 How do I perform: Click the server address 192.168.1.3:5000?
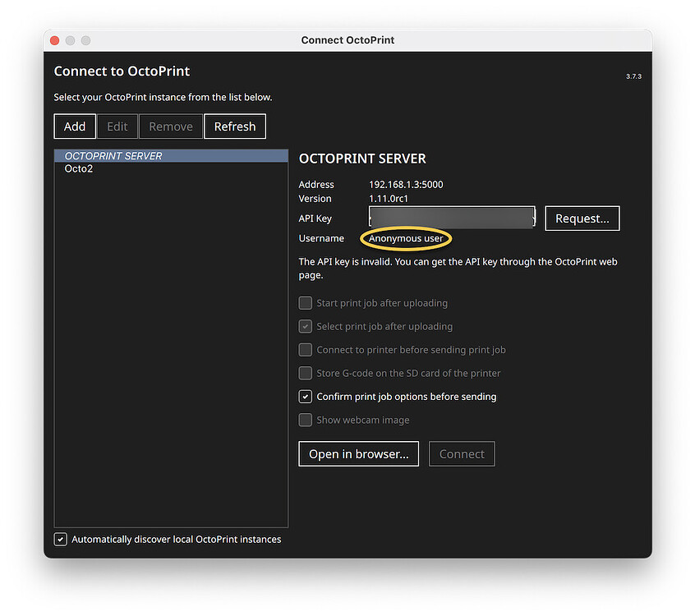(406, 184)
